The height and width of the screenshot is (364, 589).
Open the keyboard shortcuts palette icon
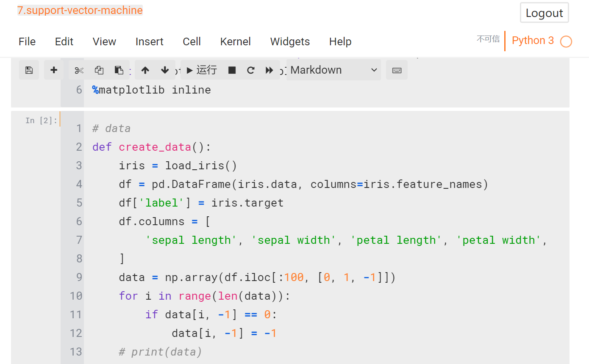(397, 69)
